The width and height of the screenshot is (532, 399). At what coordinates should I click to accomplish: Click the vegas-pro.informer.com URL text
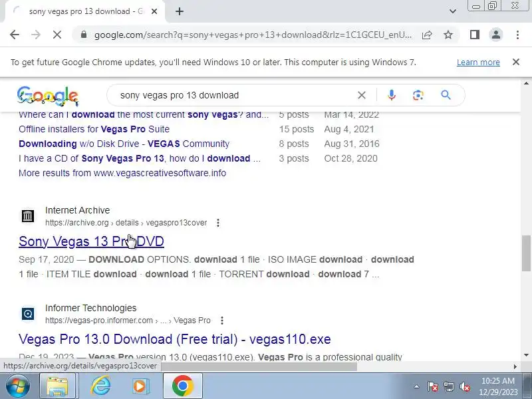coord(128,321)
